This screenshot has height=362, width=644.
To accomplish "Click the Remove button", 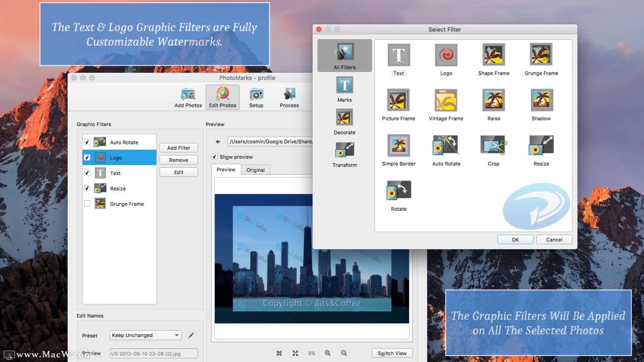I will [179, 160].
